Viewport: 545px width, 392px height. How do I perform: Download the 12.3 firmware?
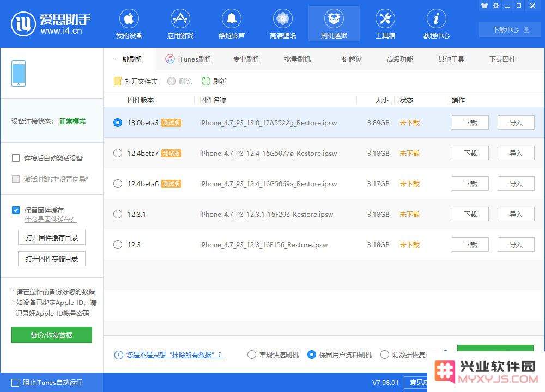tap(470, 245)
